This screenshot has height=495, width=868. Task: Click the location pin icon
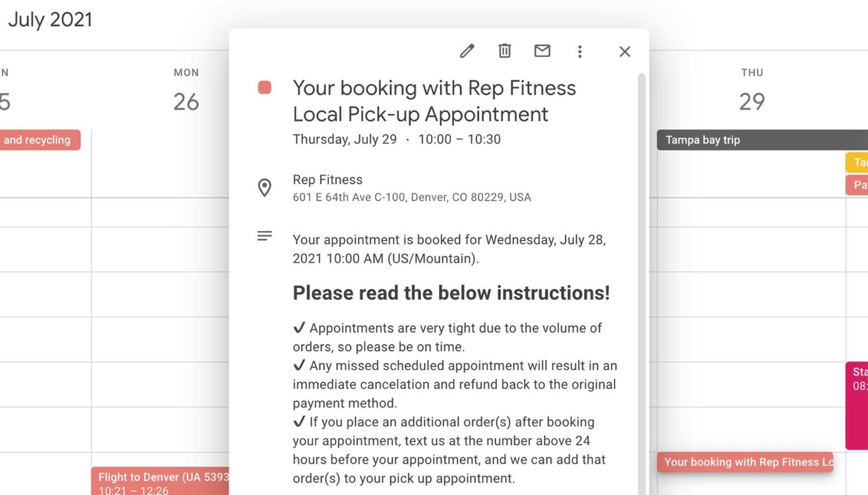point(264,188)
